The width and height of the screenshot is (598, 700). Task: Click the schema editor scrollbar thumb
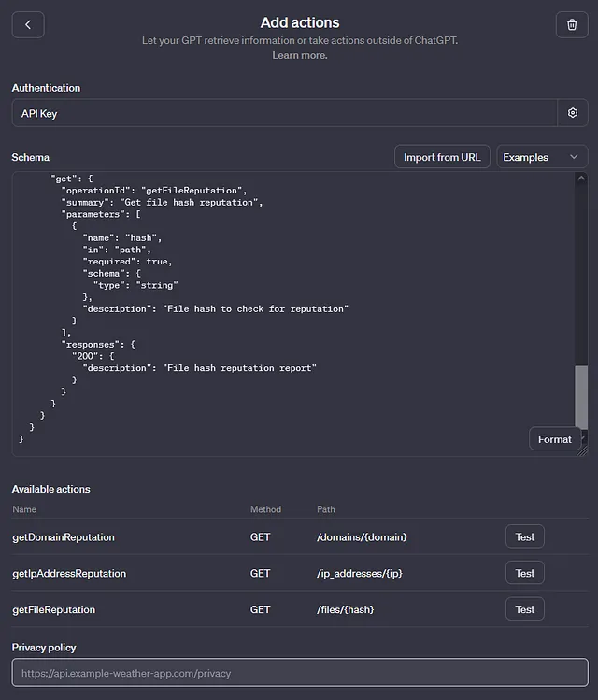(x=581, y=397)
